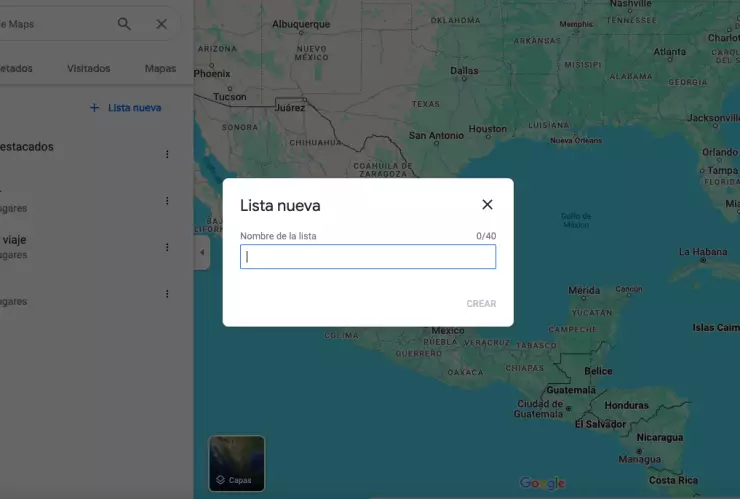Collapse the side panel arrow
Screen dimensions: 740x499
pyautogui.click(x=202, y=253)
